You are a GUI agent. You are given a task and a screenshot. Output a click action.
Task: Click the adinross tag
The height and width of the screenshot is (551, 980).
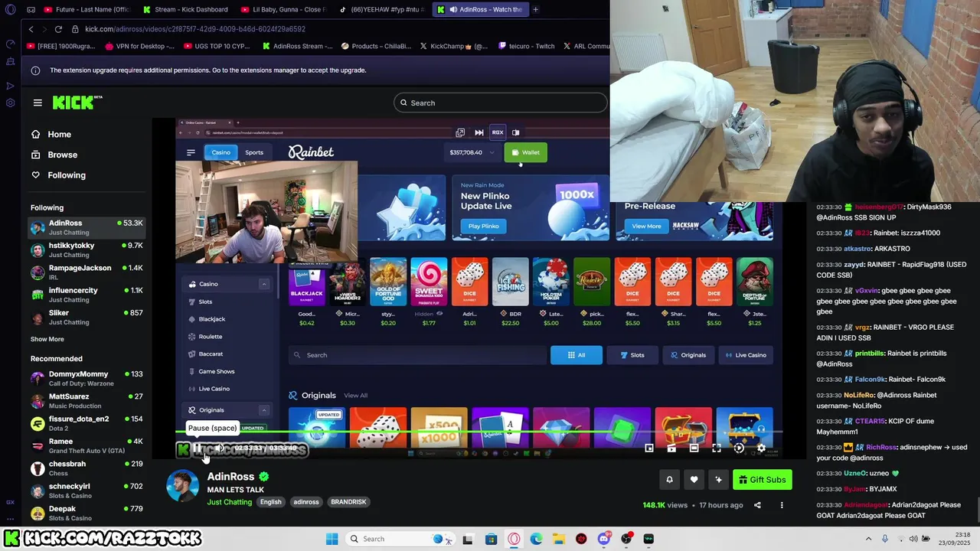point(306,502)
